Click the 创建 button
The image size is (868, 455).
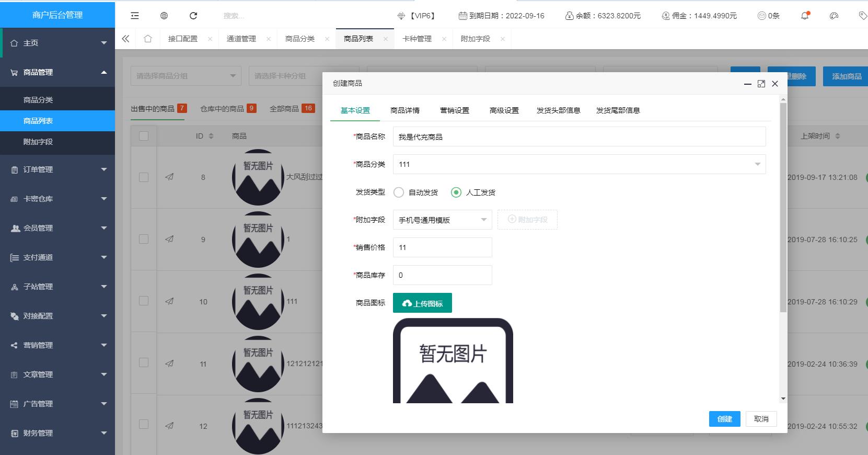pos(725,419)
